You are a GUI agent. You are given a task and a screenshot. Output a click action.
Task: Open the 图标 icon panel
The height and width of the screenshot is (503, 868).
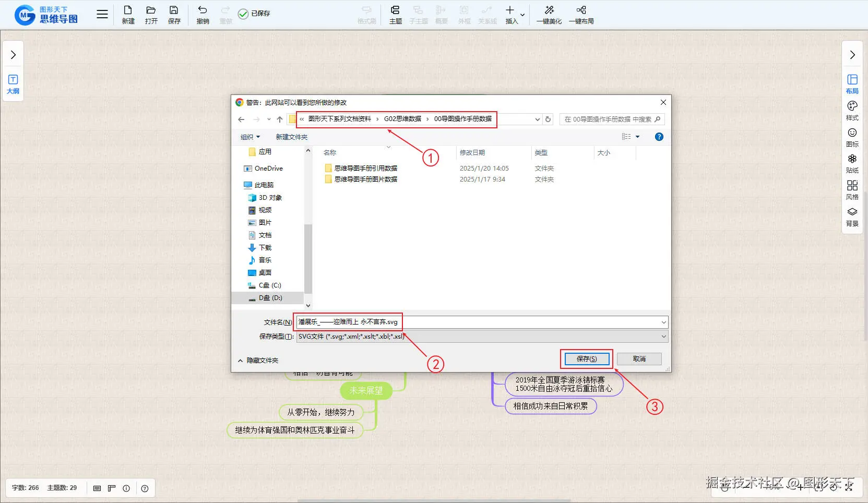852,137
